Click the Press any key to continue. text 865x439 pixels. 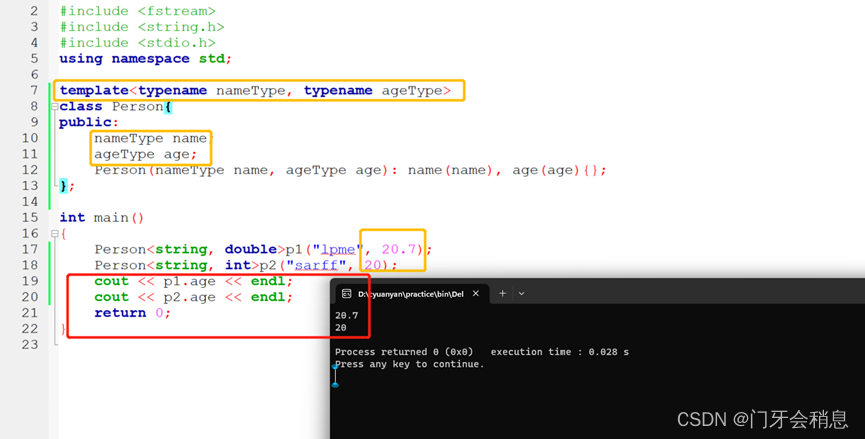pyautogui.click(x=409, y=364)
